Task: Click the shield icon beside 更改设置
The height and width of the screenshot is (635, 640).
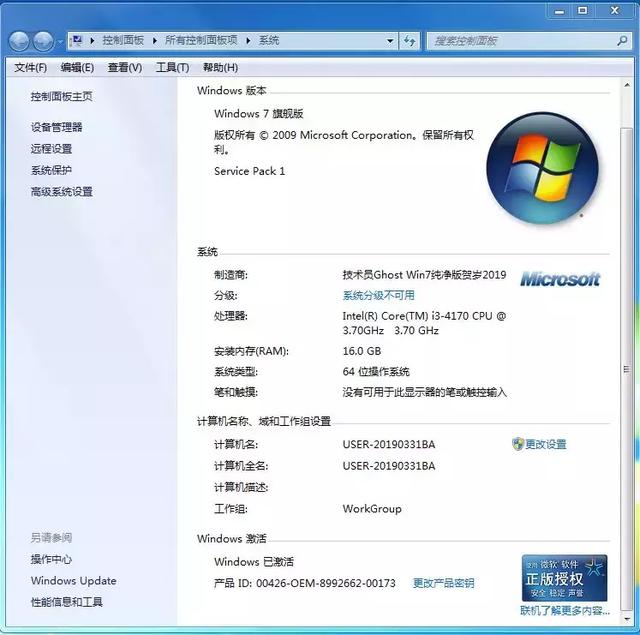Action: (518, 444)
